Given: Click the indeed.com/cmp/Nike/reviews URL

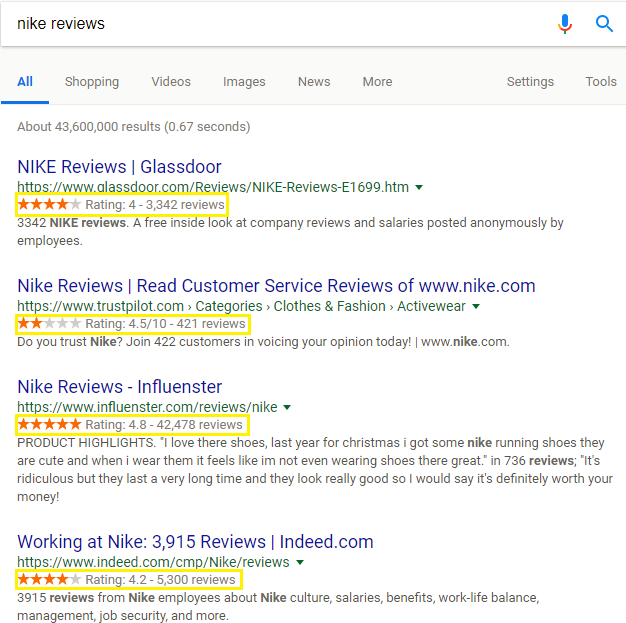Looking at the screenshot, I should point(153,562).
